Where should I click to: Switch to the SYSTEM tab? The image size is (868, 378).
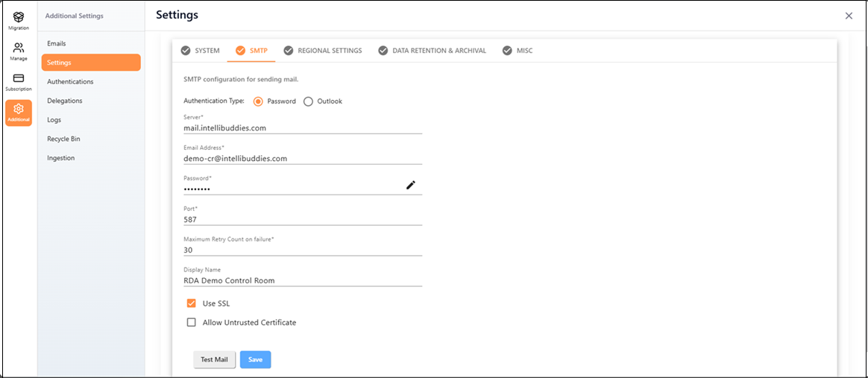pyautogui.click(x=201, y=51)
